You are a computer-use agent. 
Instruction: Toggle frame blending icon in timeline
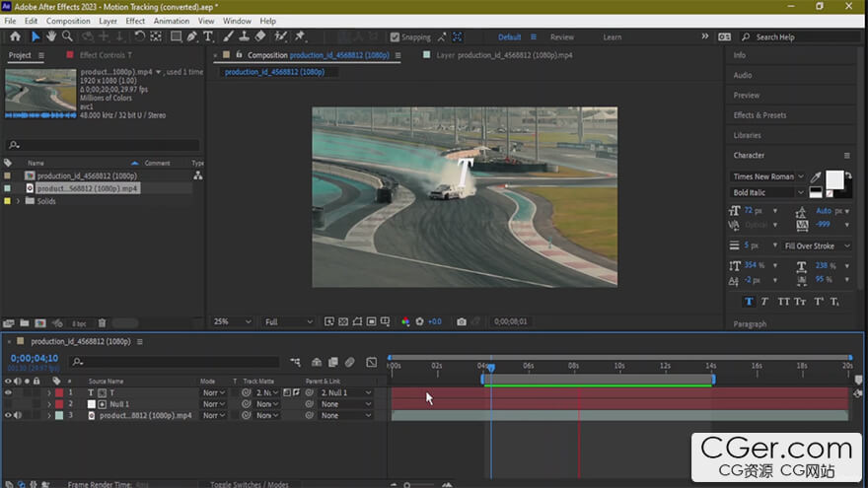tap(332, 362)
